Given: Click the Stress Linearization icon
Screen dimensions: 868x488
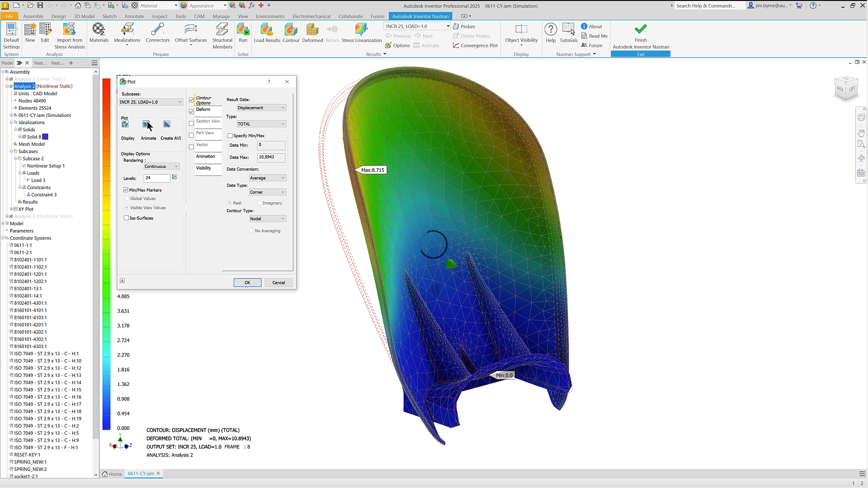Looking at the screenshot, I should tap(361, 29).
